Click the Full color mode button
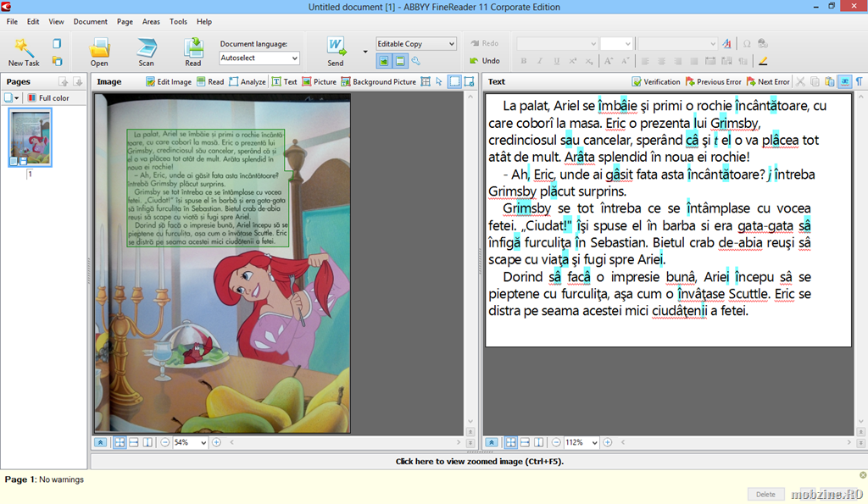The image size is (868, 504). pos(48,98)
